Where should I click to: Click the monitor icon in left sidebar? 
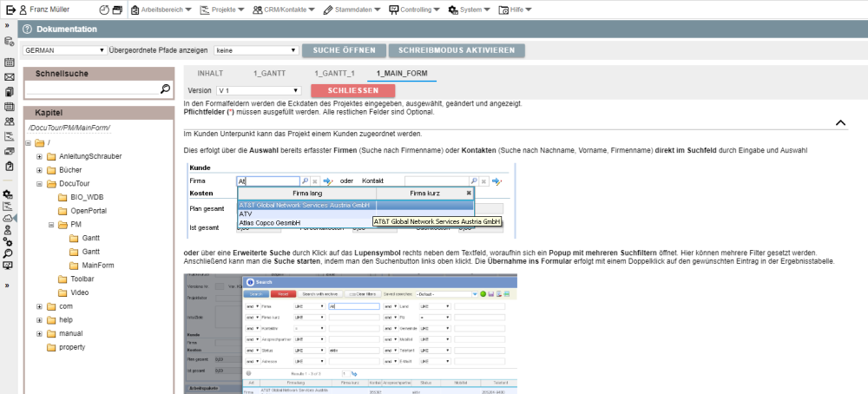[9, 265]
